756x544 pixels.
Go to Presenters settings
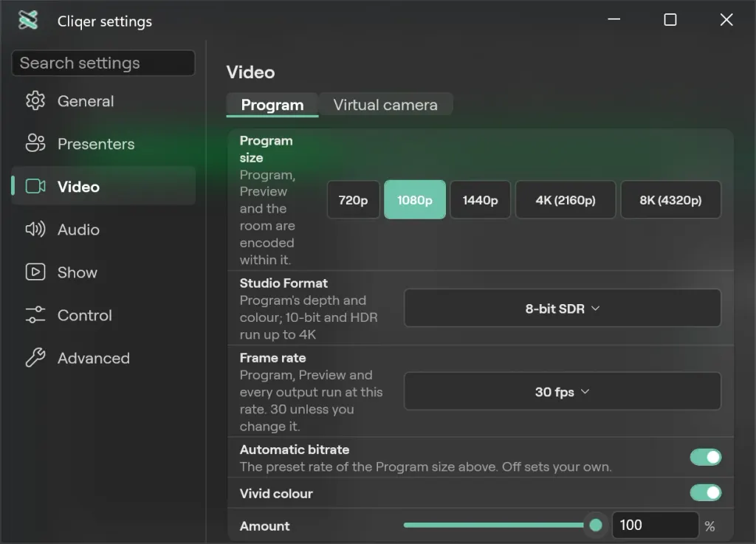[x=103, y=144]
